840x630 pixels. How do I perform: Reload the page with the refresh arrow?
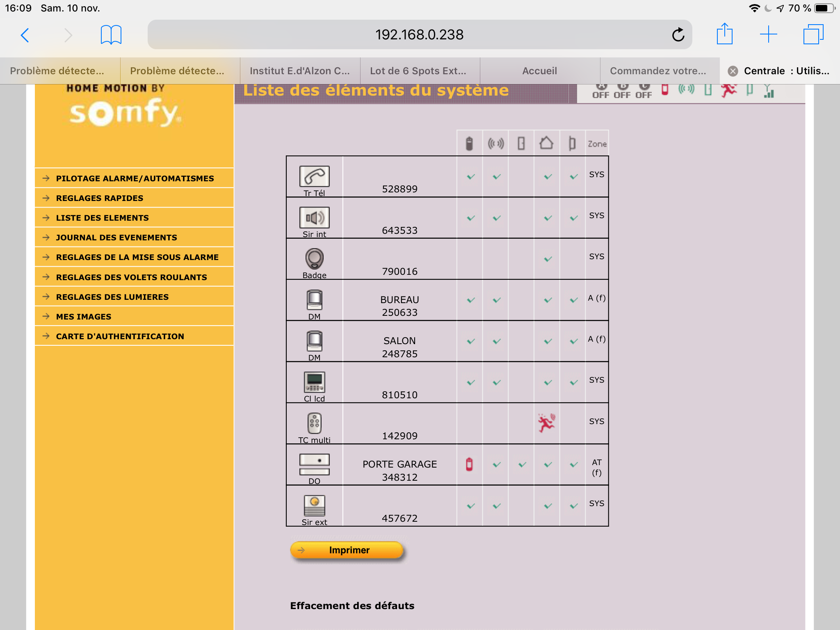678,35
